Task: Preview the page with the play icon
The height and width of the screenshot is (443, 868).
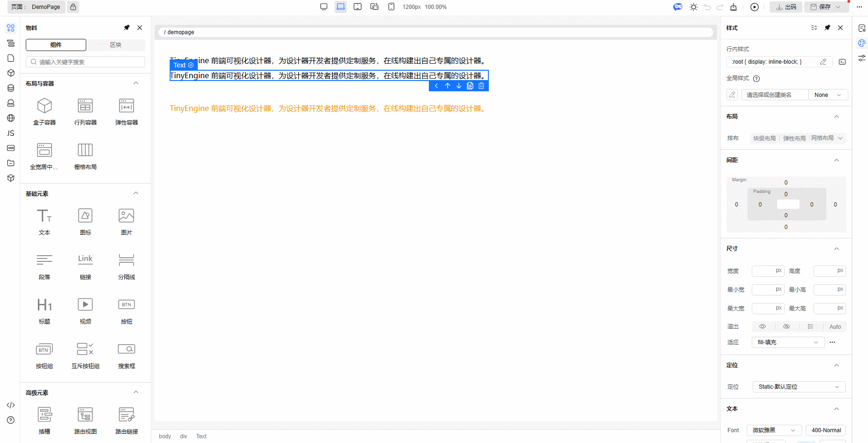Action: [755, 7]
